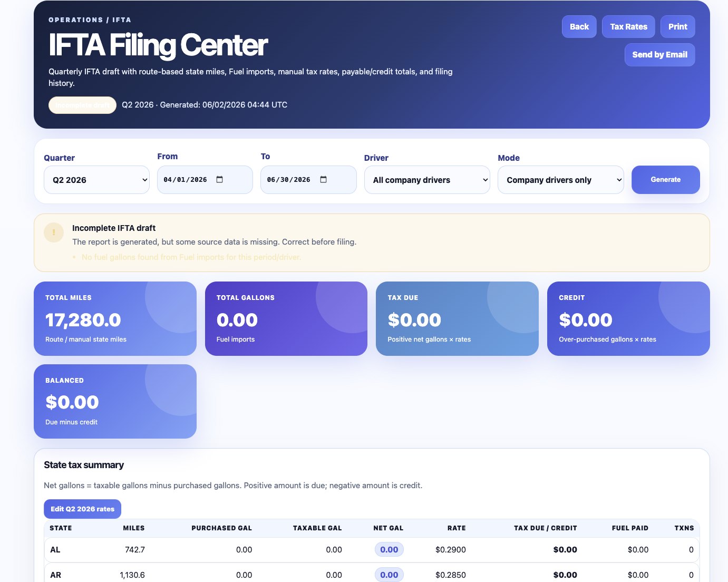Click Send by Email button
This screenshot has height=582, width=728.
tap(659, 54)
